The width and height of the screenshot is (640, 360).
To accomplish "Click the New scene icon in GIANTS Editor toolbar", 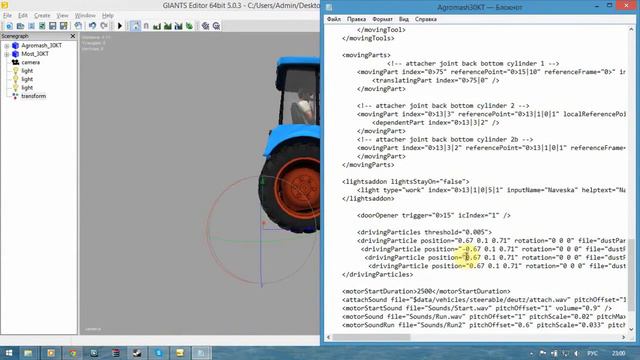I will click(x=9, y=26).
